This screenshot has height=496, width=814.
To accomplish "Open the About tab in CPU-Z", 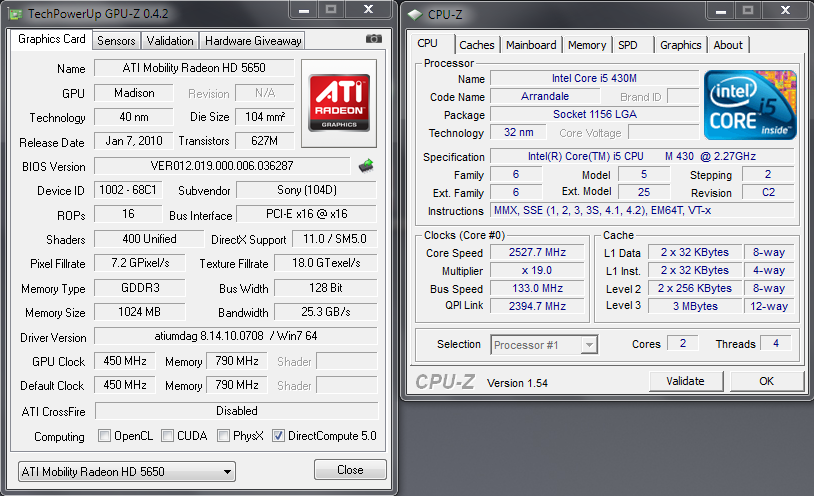I will click(x=728, y=45).
